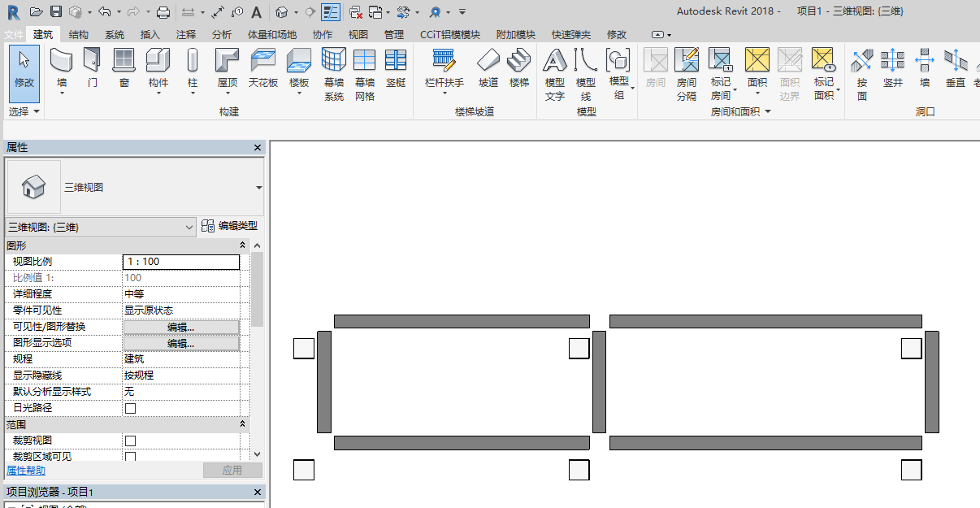Click the Undo arrow in quick access toolbar
Screen dimensions: 980x508
tap(104, 11)
